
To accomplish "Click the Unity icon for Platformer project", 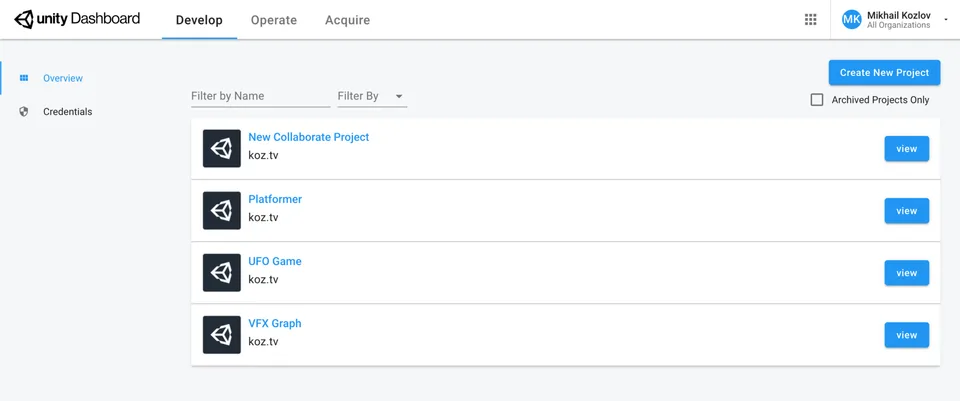I will tap(222, 211).
